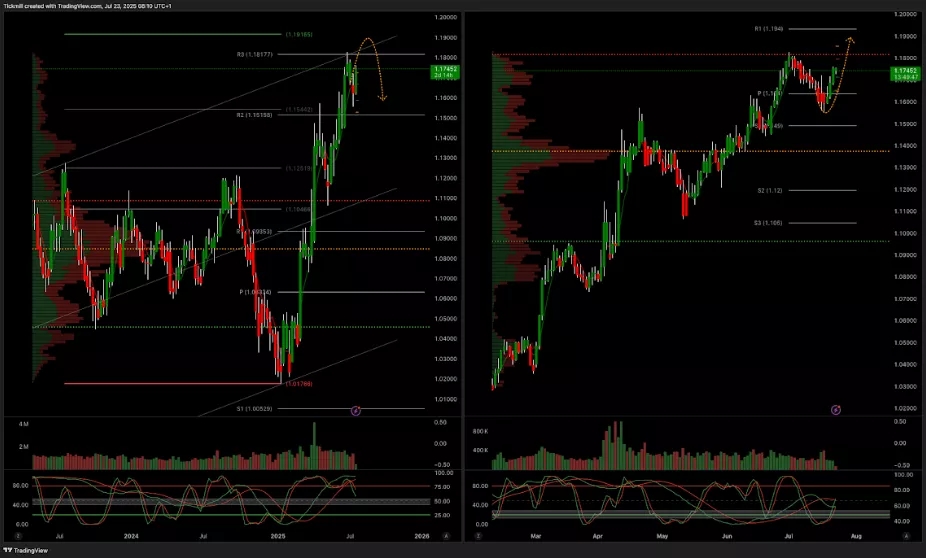Select the R1 (1.194) pivot label on right chart
The height and width of the screenshot is (558, 926).
point(774,29)
